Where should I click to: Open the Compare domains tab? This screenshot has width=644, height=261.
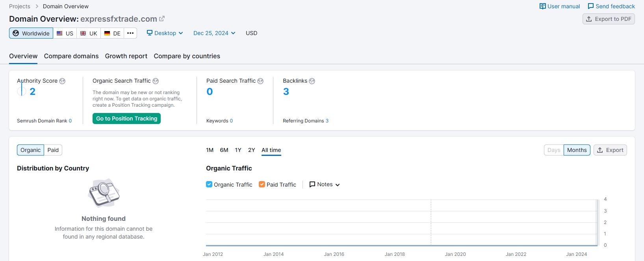click(x=71, y=56)
